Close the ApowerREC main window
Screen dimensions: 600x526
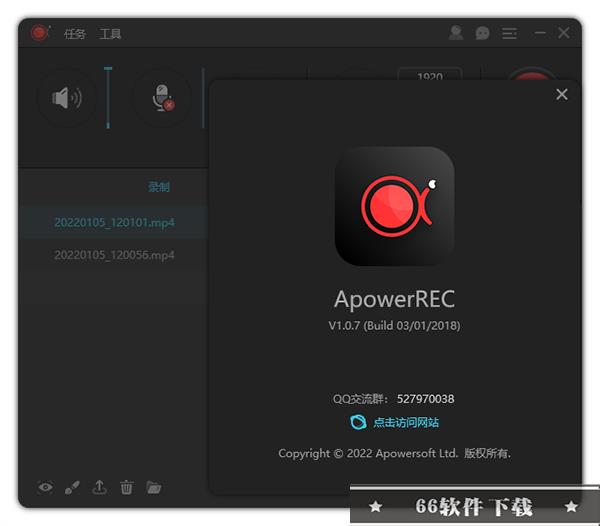click(564, 33)
